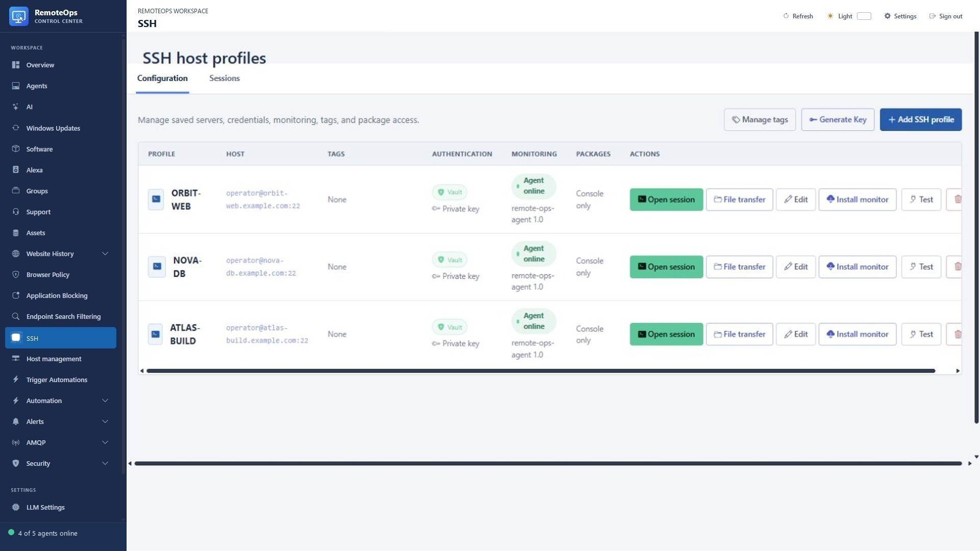The width and height of the screenshot is (980, 551).
Task: Open Settings from the top bar
Action: click(x=900, y=16)
